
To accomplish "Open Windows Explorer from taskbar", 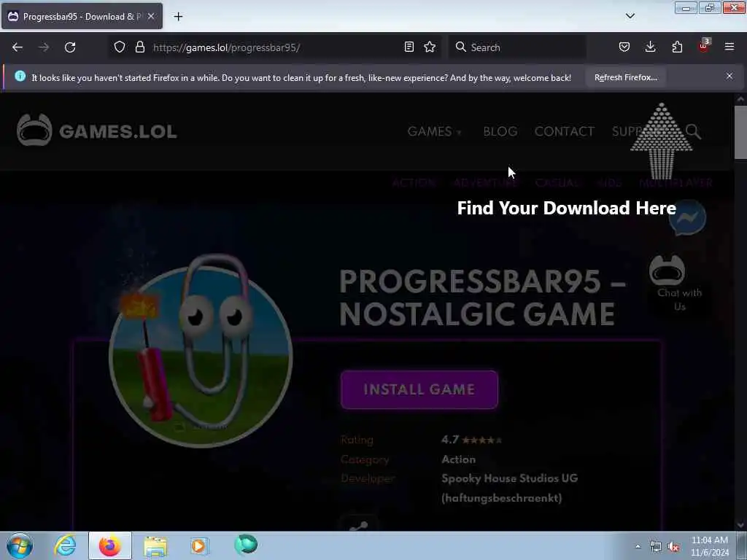I will pyautogui.click(x=155, y=546).
